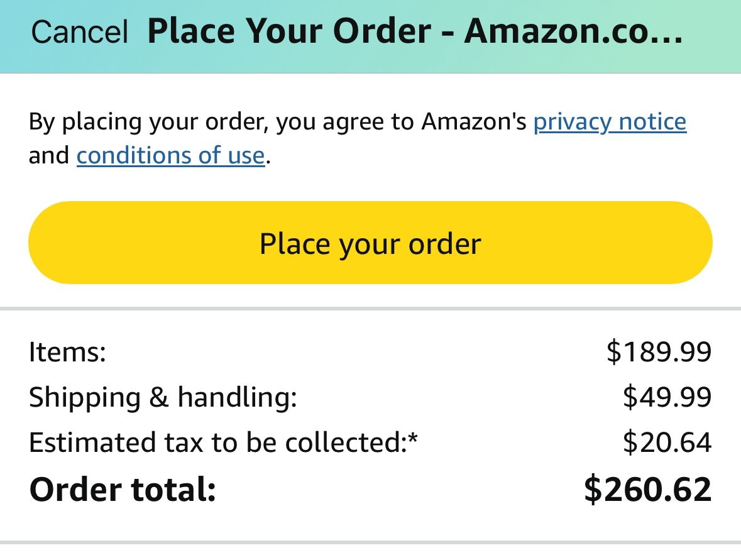This screenshot has width=741, height=560.
Task: Click the $49.99 shipping amount
Action: (x=667, y=397)
